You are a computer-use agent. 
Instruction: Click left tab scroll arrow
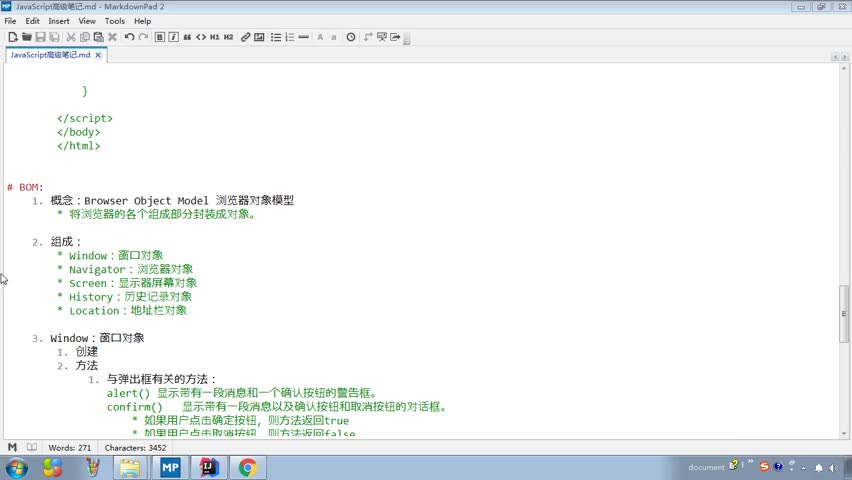coord(835,57)
